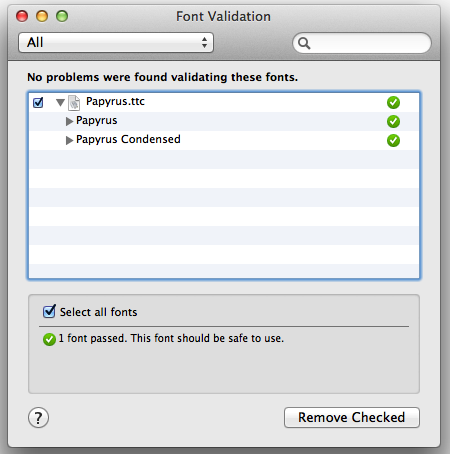Open the All filter dropdown

(116, 42)
